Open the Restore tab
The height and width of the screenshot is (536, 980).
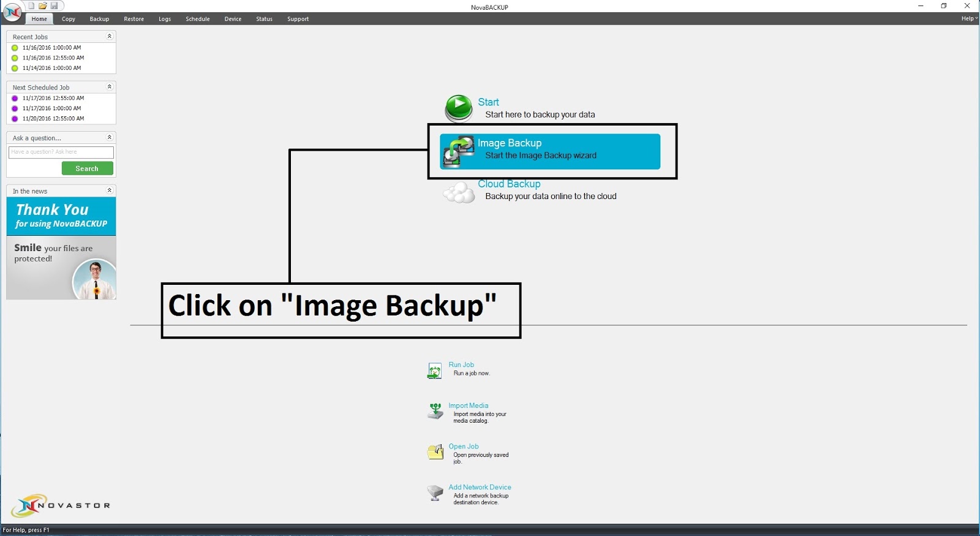(134, 19)
